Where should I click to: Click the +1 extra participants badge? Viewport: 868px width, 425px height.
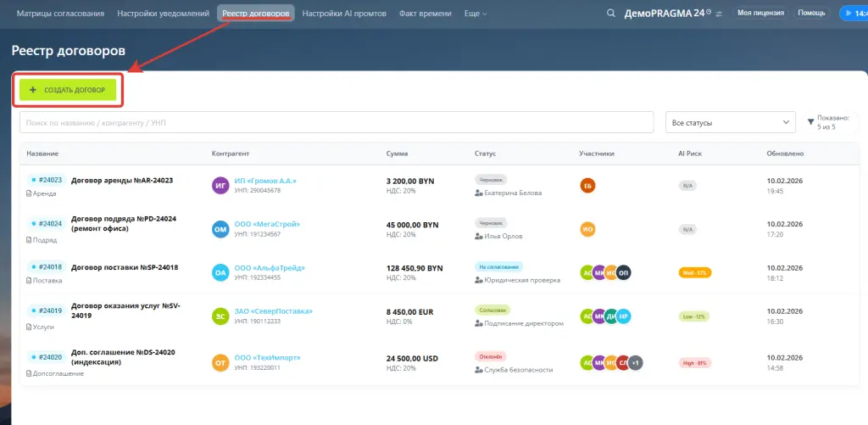(x=635, y=362)
